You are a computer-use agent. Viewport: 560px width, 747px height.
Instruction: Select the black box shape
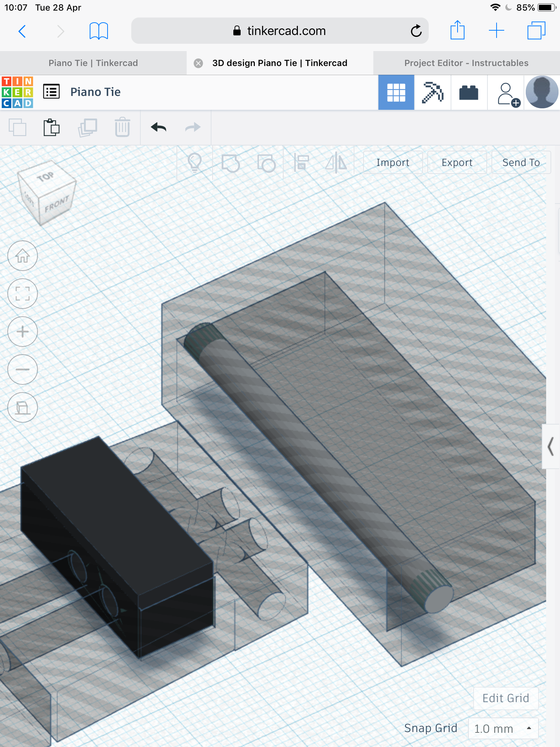tap(117, 547)
